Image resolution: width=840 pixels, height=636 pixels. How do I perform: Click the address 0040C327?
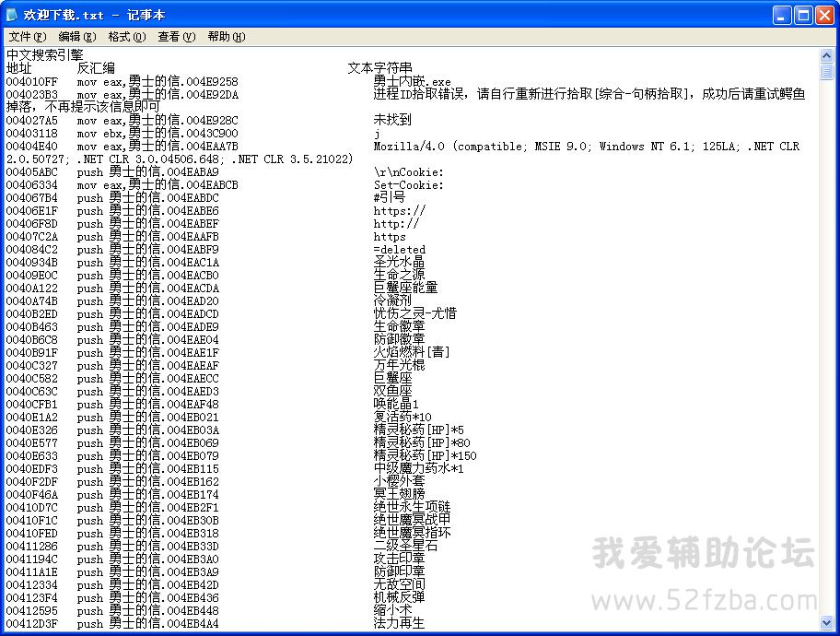pyautogui.click(x=31, y=366)
